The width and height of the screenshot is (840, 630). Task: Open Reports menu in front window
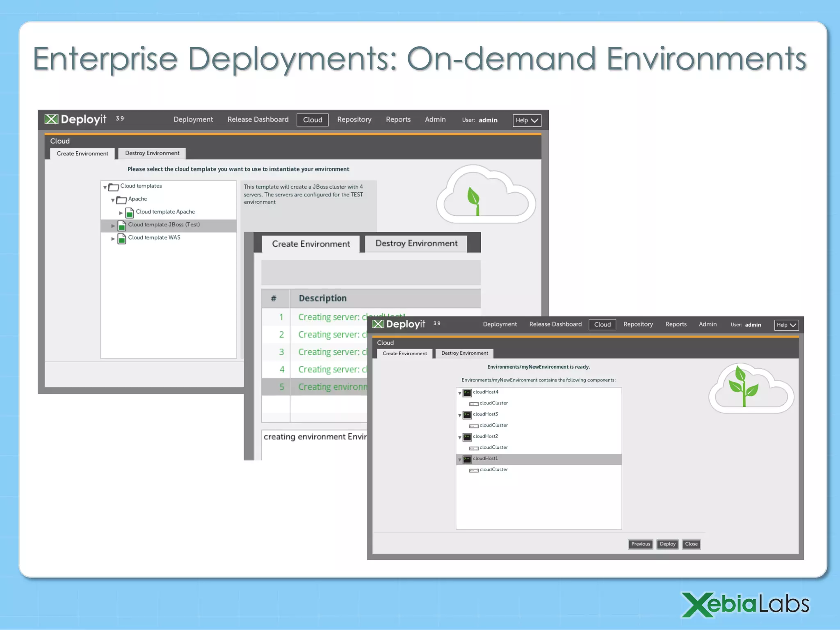pyautogui.click(x=676, y=324)
